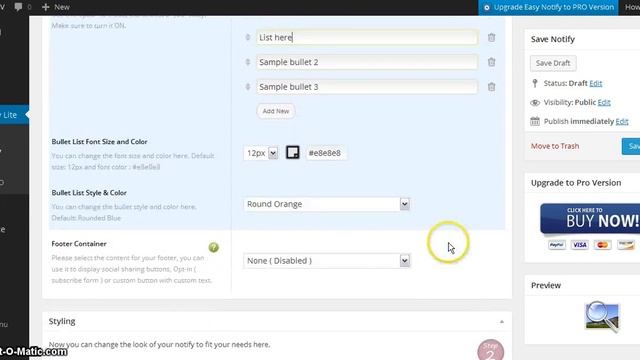Click Upgrade Easy Notify to PRO Version

[x=548, y=7]
